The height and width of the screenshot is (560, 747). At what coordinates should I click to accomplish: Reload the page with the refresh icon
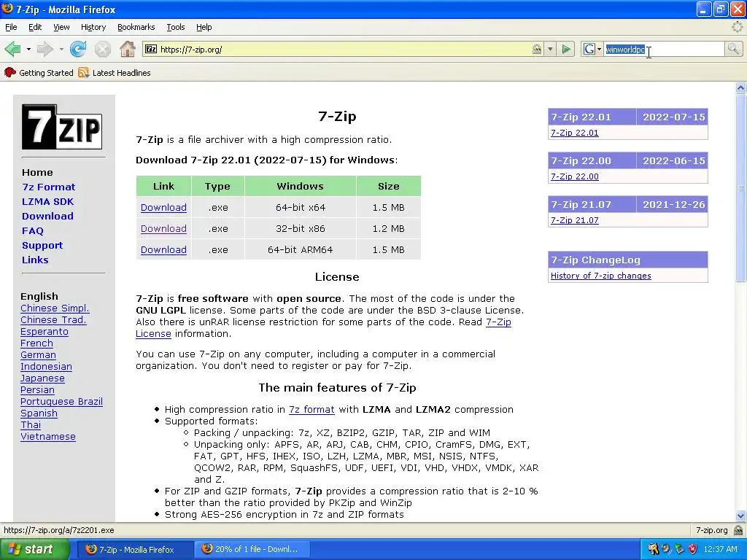coord(78,49)
